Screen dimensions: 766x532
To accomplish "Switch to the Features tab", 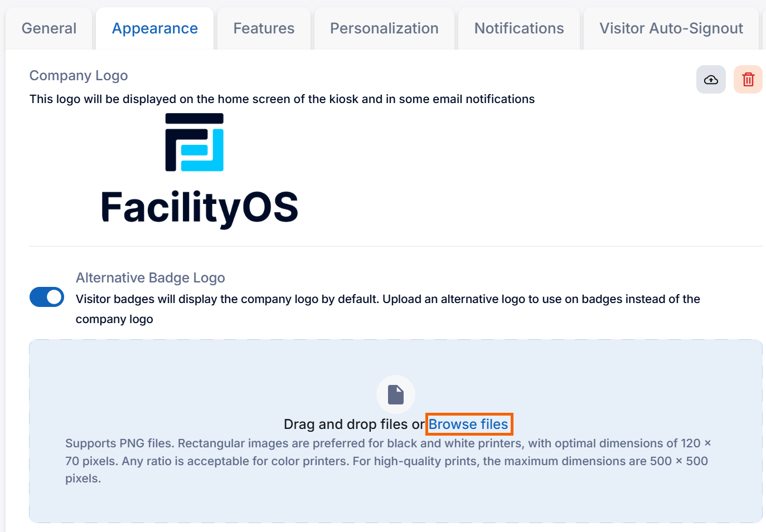I will 264,28.
